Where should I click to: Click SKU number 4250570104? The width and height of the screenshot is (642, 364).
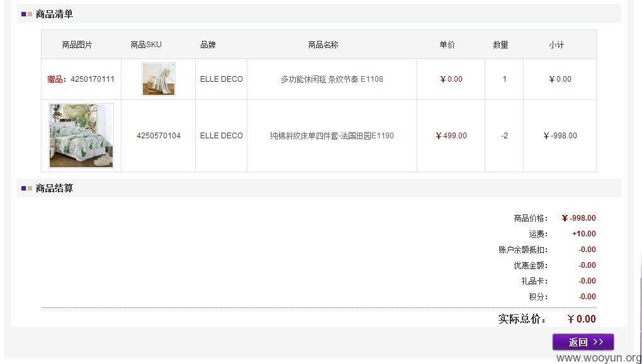coord(159,135)
